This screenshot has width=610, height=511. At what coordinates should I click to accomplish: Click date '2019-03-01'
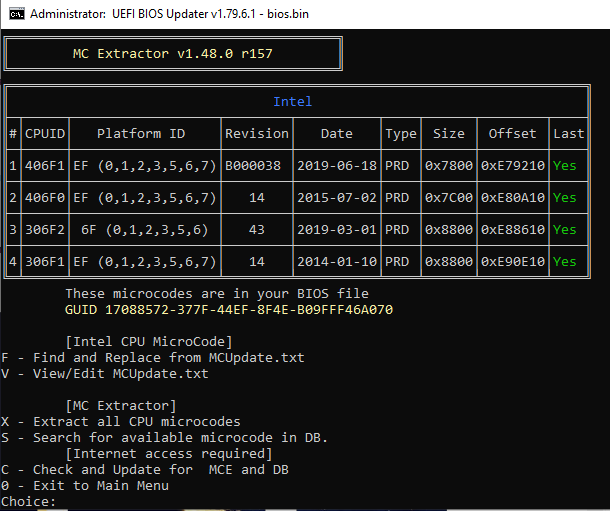tap(337, 229)
